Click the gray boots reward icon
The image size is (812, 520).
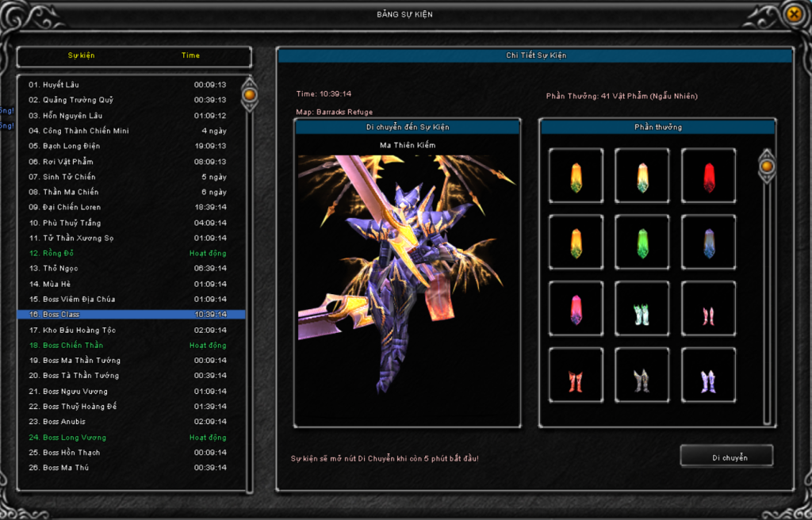(642, 376)
